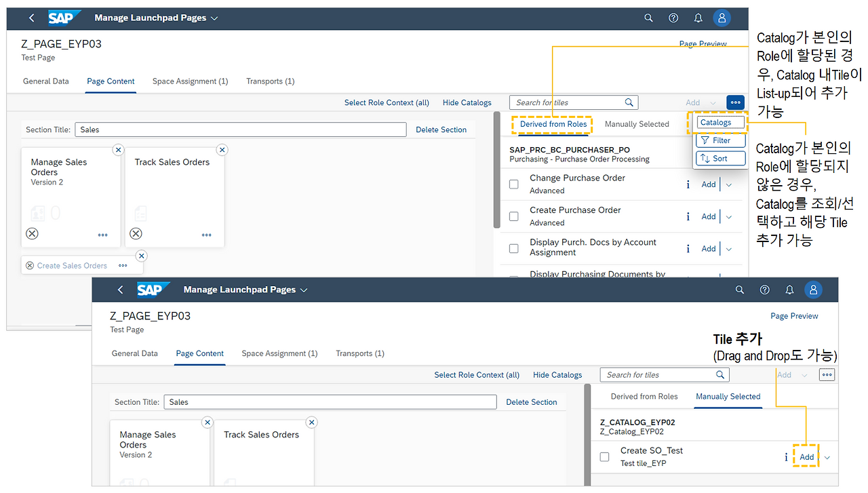Open Transports (1) tab in top window
Viewport: 868px width, 493px height.
point(270,81)
